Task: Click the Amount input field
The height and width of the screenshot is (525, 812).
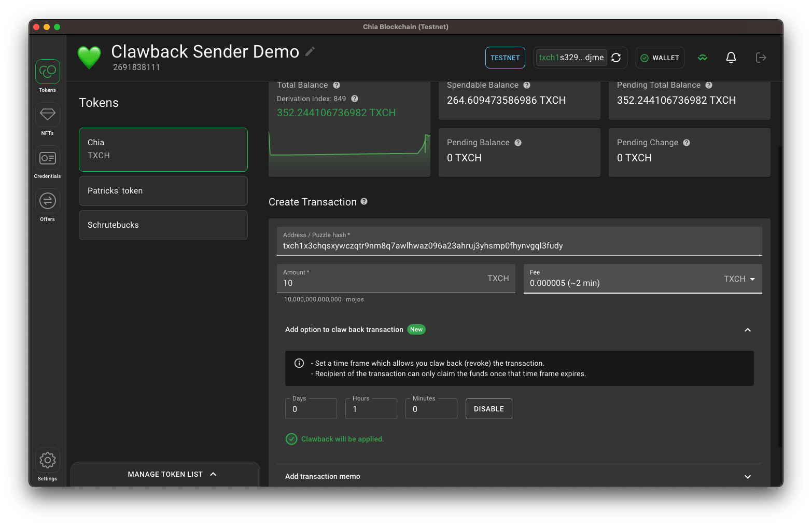Action: 384,283
